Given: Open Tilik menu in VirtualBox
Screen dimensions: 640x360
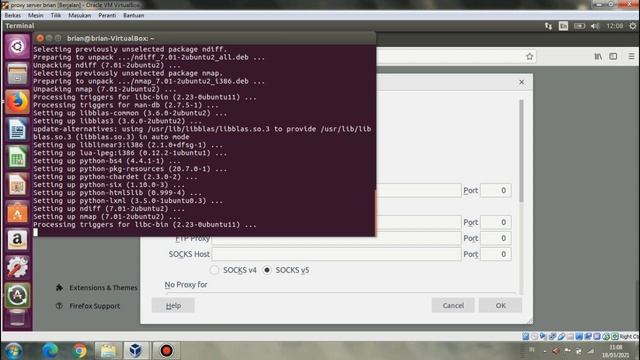Looking at the screenshot, I should (56, 15).
